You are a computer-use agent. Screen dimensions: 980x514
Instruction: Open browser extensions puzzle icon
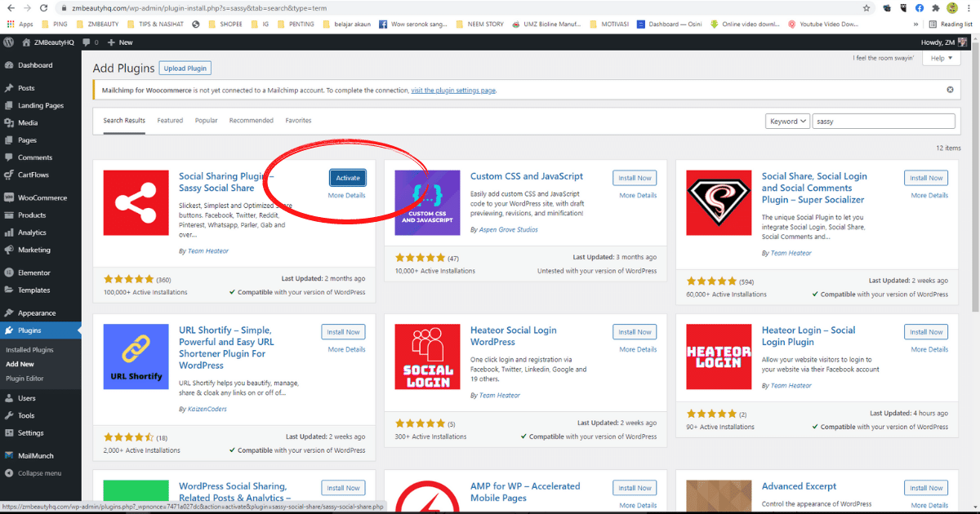[x=936, y=7]
